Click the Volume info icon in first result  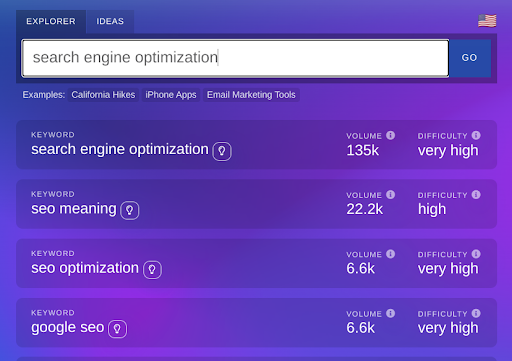click(391, 135)
